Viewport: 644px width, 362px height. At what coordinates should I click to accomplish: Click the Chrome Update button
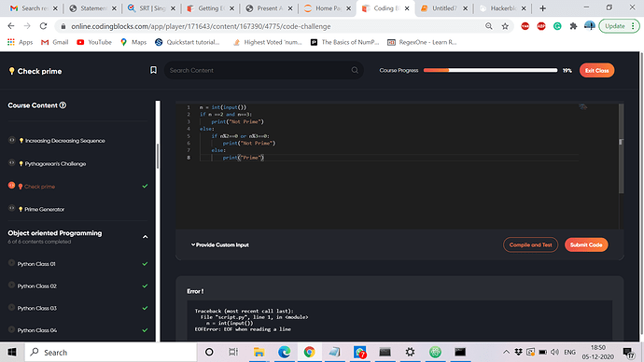pyautogui.click(x=619, y=26)
